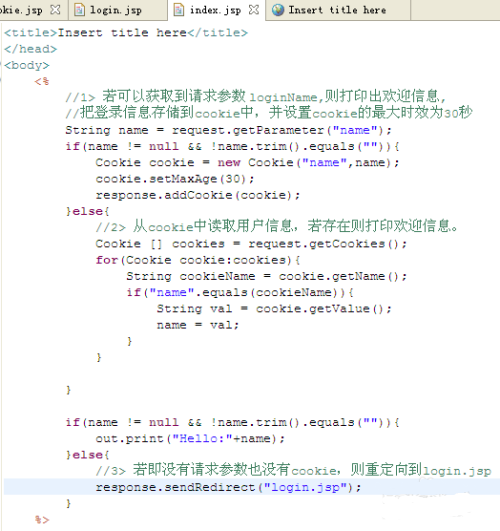Place cursor on the <body> tag
The image size is (500, 531).
coord(27,65)
